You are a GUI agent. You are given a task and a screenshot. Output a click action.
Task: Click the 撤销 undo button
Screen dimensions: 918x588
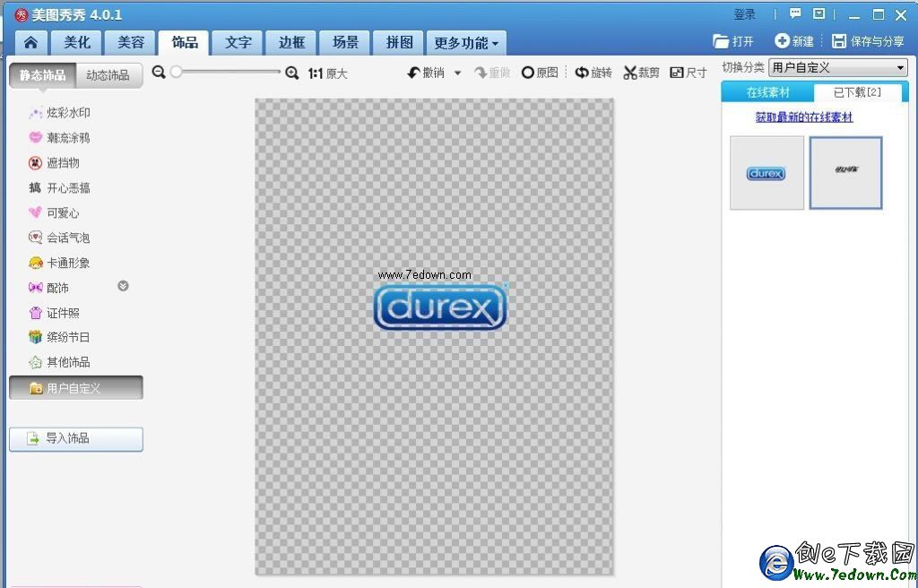426,73
